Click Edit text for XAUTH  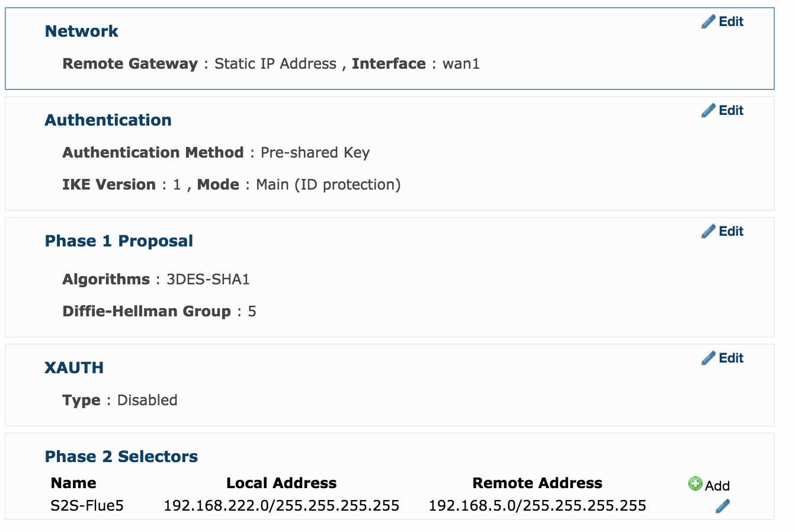pyautogui.click(x=731, y=358)
